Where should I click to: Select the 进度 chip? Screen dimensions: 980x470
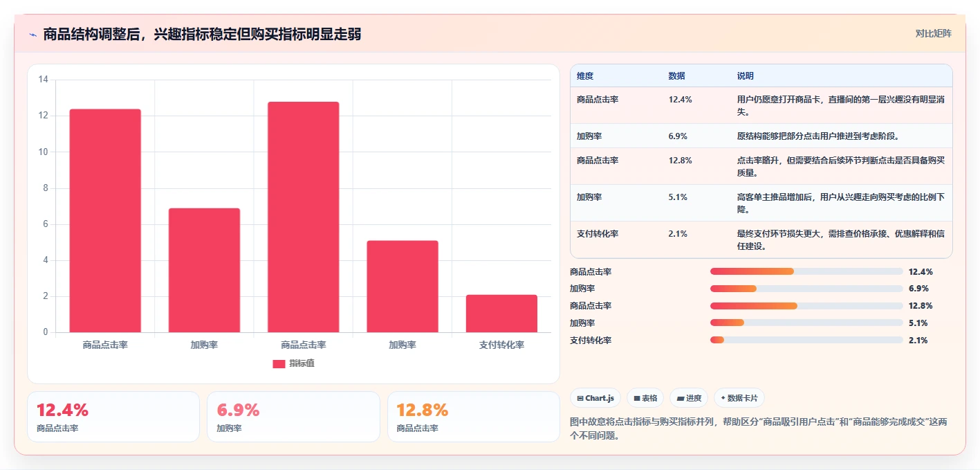689,398
